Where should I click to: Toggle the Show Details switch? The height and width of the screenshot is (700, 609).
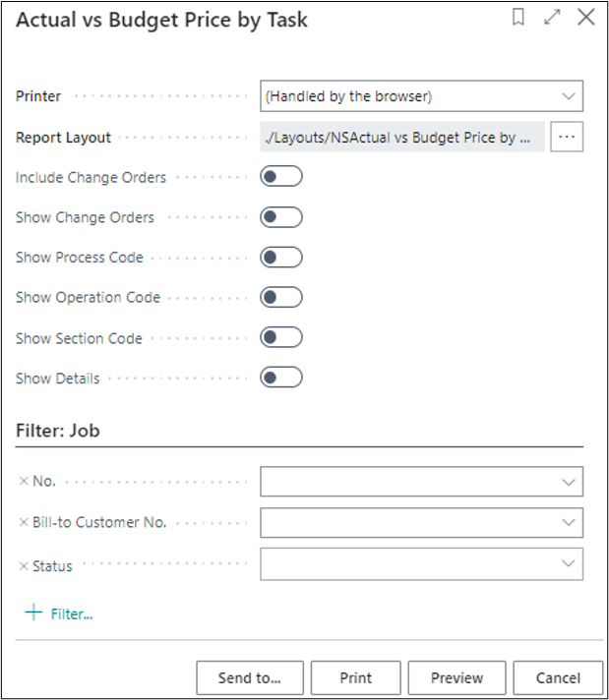(280, 378)
